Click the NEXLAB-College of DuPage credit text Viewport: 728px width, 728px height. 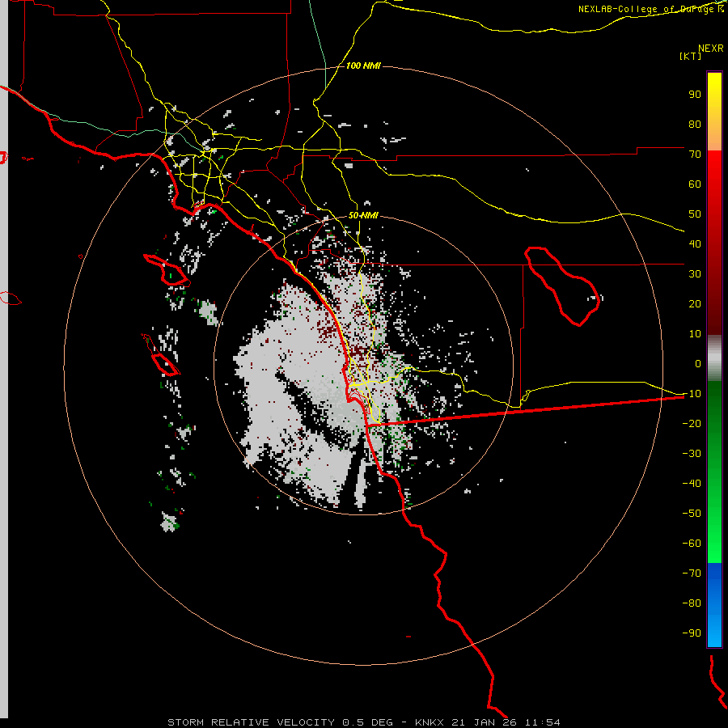[x=650, y=9]
